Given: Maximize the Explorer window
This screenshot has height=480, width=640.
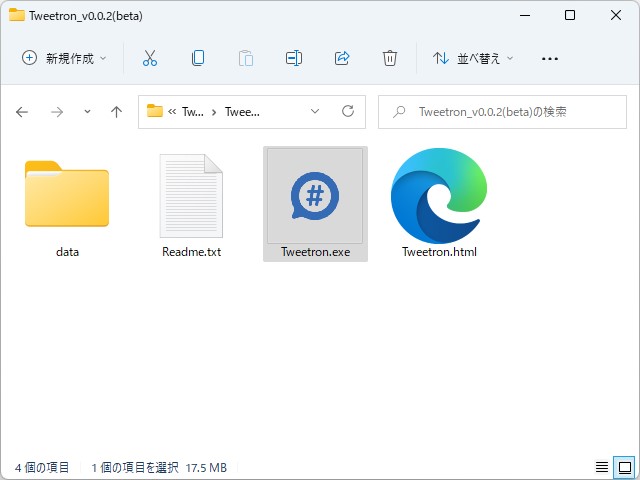Looking at the screenshot, I should click(570, 16).
